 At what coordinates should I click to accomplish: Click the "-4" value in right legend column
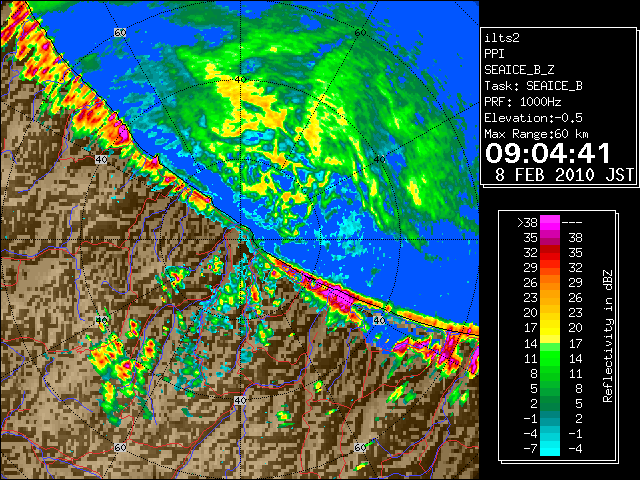tap(576, 449)
